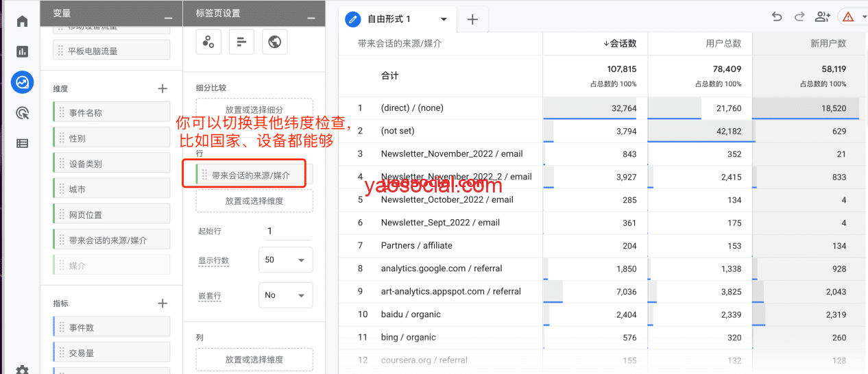The height and width of the screenshot is (374, 868).
Task: Open the Advertising icon in left sidebar
Action: click(22, 113)
